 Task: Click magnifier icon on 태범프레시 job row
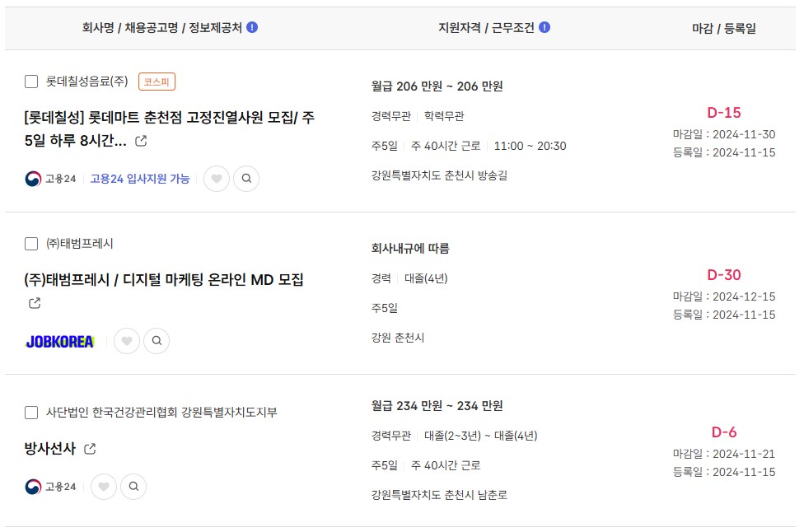pos(157,340)
